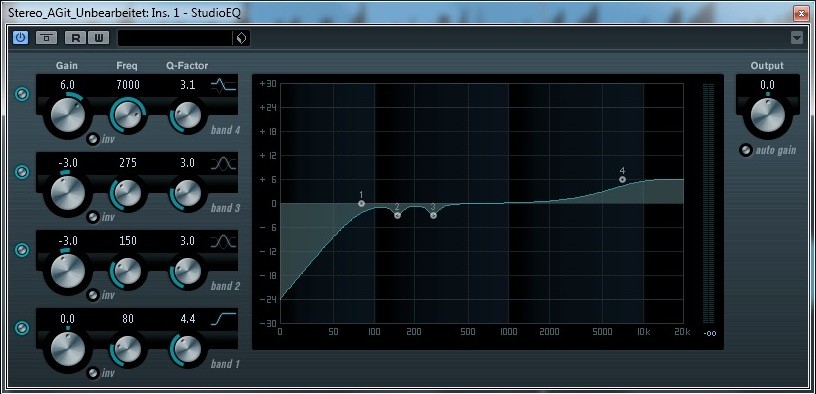The width and height of the screenshot is (816, 394).
Task: Click the band 4 high shelf filter type icon
Action: tap(224, 85)
